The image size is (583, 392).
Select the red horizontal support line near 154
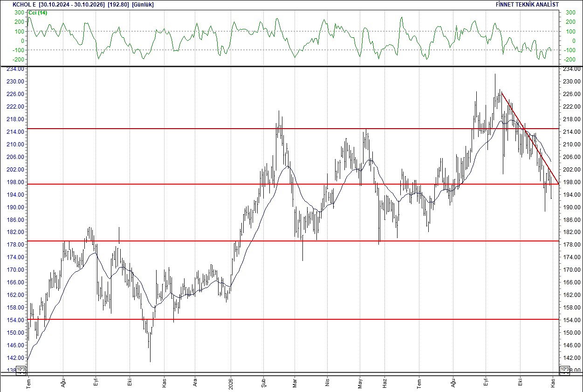pyautogui.click(x=293, y=319)
